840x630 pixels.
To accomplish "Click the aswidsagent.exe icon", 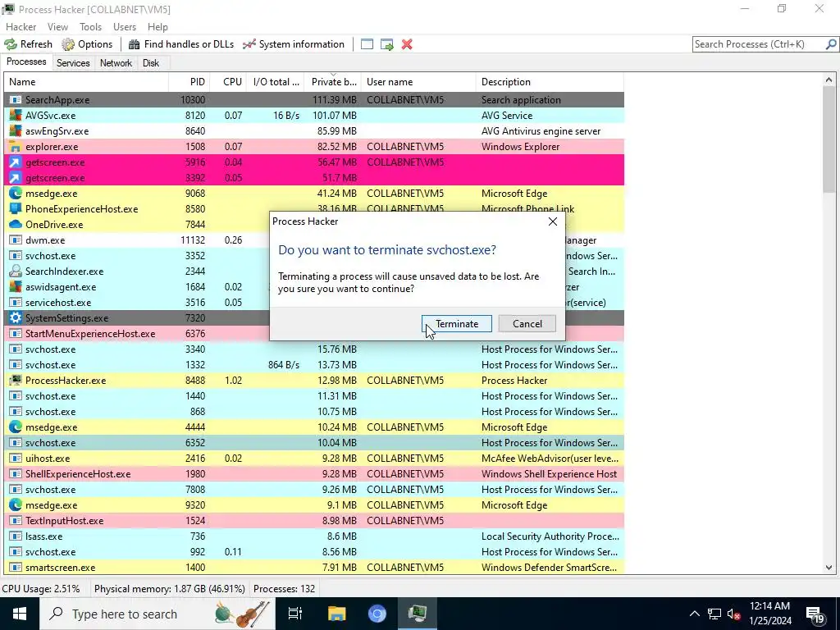I will (x=16, y=287).
